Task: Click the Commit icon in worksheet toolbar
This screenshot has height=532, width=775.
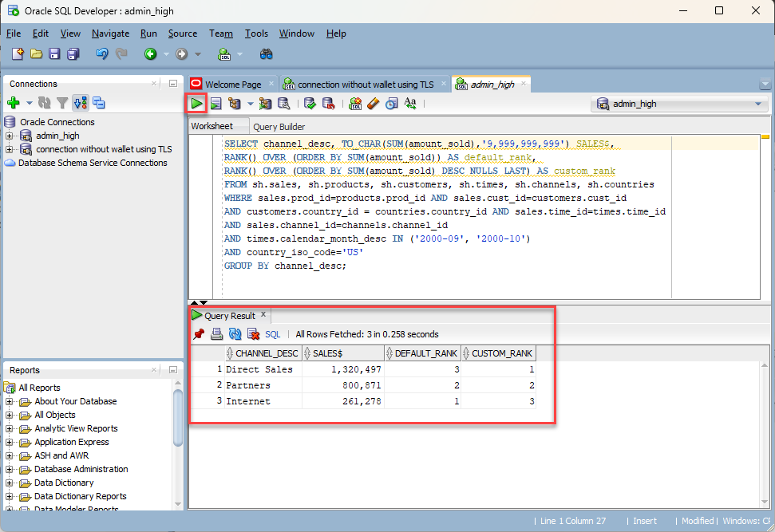Action: (310, 103)
